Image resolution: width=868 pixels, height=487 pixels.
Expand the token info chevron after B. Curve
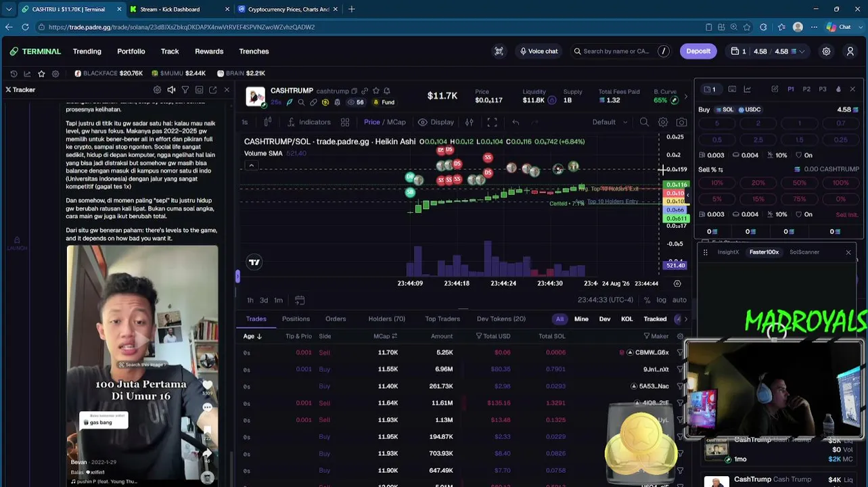[x=685, y=97]
